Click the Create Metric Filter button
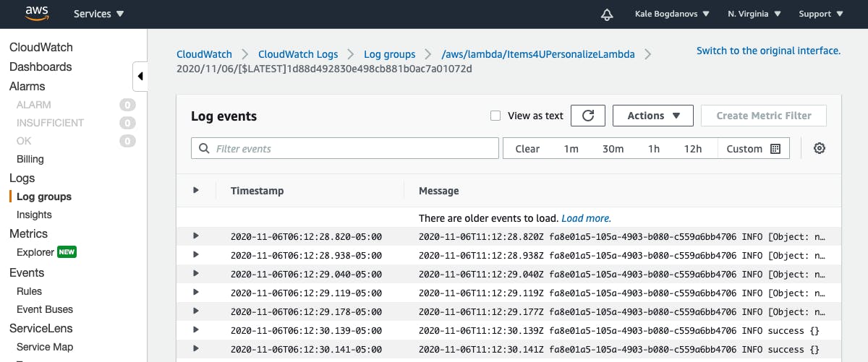Screen dimensions: 868x362 [x=764, y=116]
